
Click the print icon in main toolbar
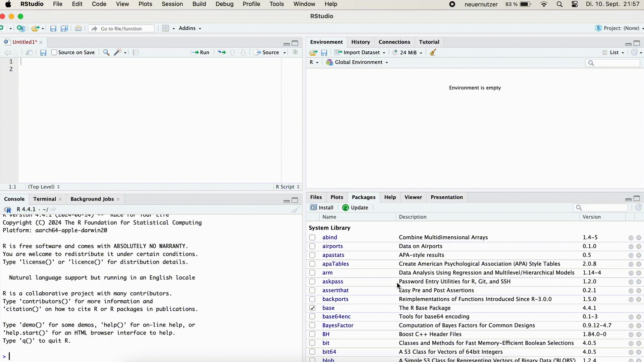click(x=78, y=28)
